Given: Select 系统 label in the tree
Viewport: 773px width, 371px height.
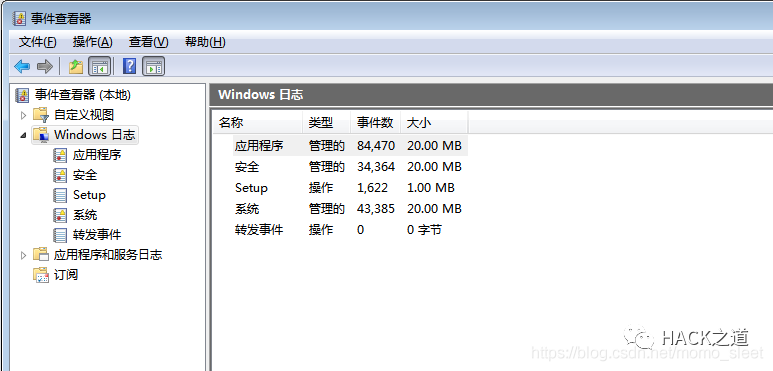Looking at the screenshot, I should coord(85,215).
